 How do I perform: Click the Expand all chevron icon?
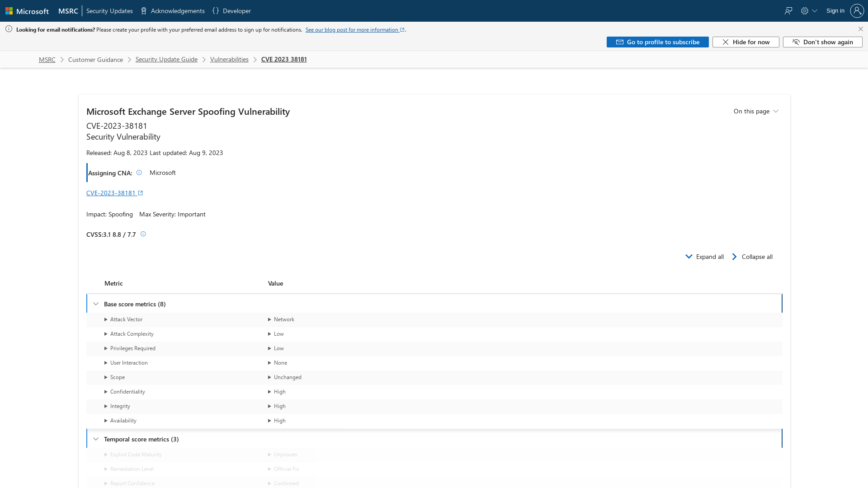coord(689,257)
